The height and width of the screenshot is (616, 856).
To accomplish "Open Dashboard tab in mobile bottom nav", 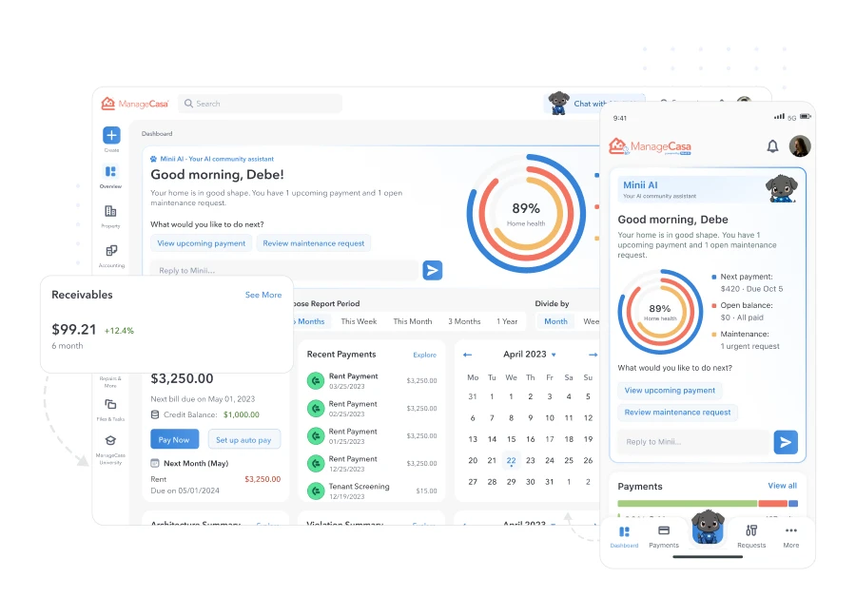I will coord(625,536).
